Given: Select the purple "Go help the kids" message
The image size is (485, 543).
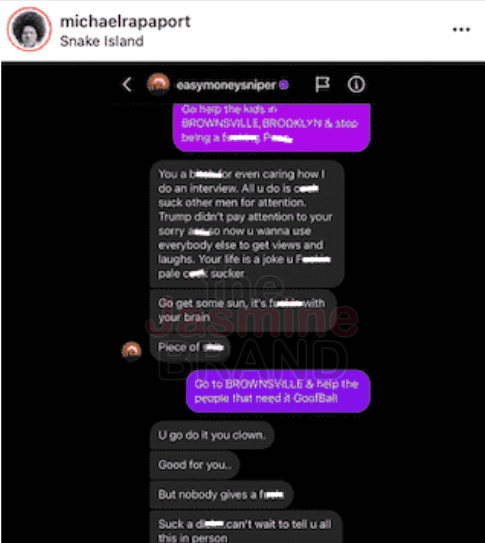Looking at the screenshot, I should (x=271, y=127).
